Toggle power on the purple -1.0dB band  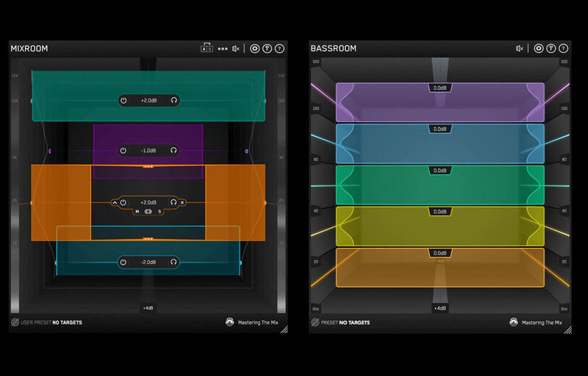click(123, 151)
